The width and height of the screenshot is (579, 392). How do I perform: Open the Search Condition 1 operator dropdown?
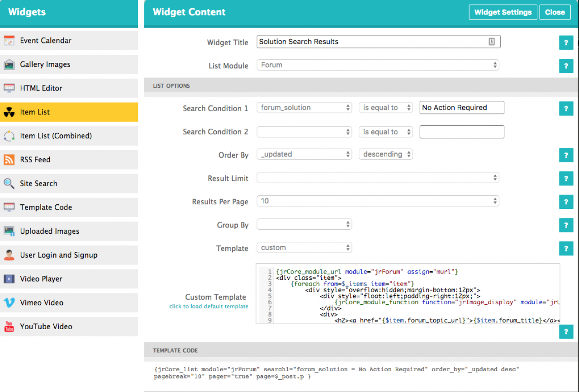385,108
